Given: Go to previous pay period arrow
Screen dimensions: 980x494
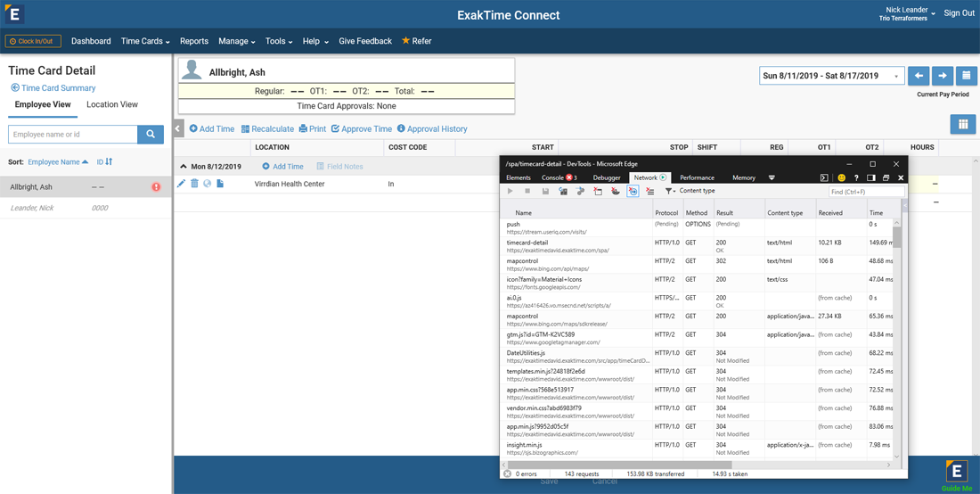Looking at the screenshot, I should 919,76.
